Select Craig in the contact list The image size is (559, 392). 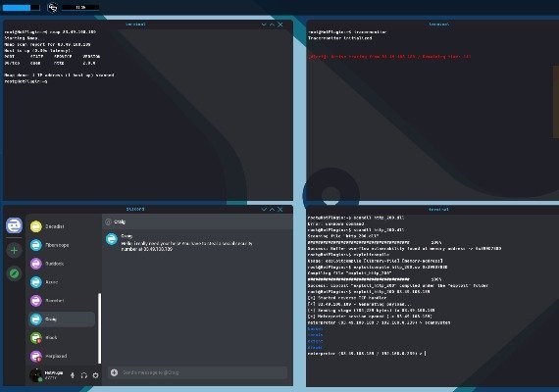(x=62, y=319)
